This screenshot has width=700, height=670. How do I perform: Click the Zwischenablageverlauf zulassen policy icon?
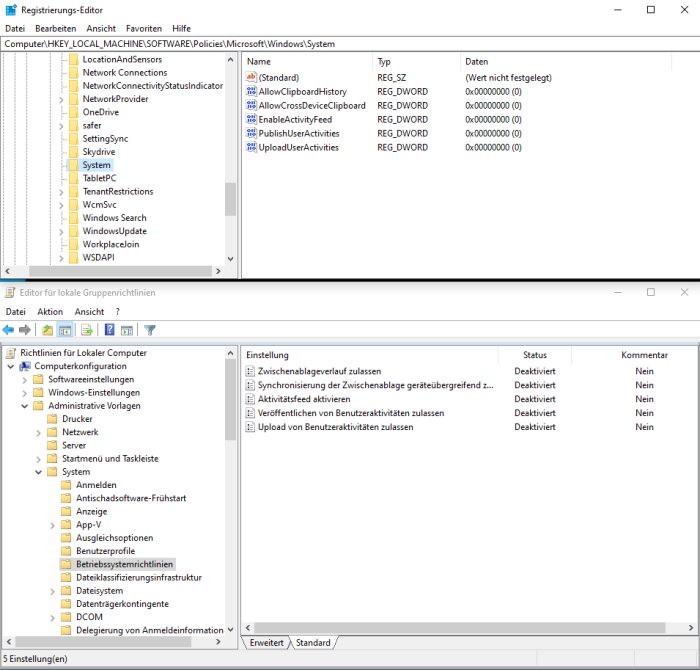(250, 371)
